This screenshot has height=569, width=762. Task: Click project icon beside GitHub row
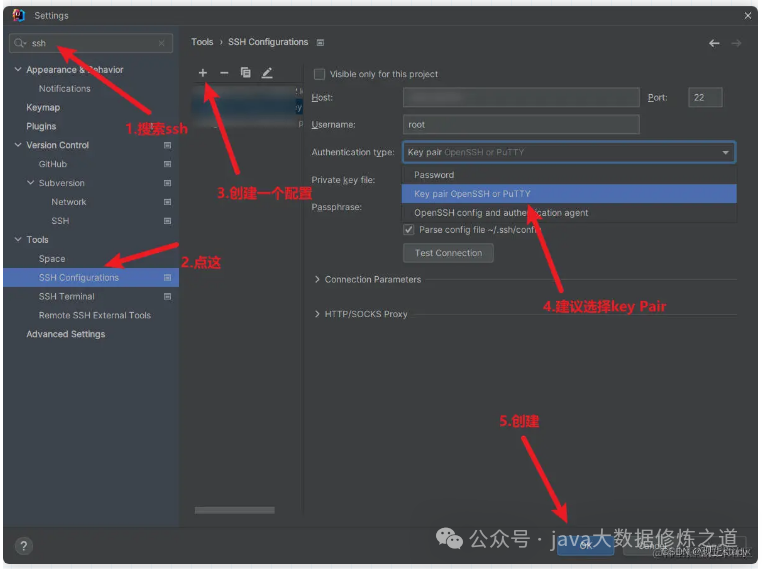click(167, 164)
